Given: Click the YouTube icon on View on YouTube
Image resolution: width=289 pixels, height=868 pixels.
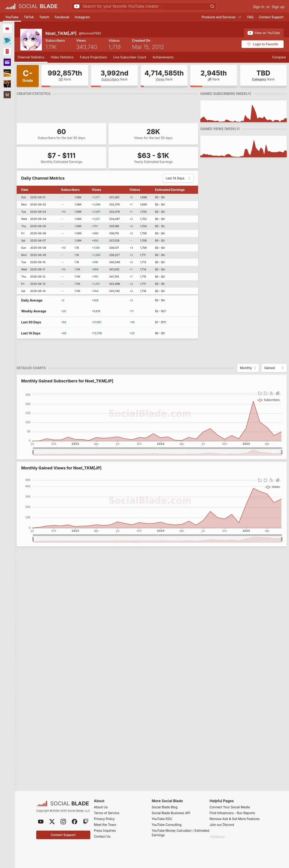Looking at the screenshot, I should (x=250, y=33).
